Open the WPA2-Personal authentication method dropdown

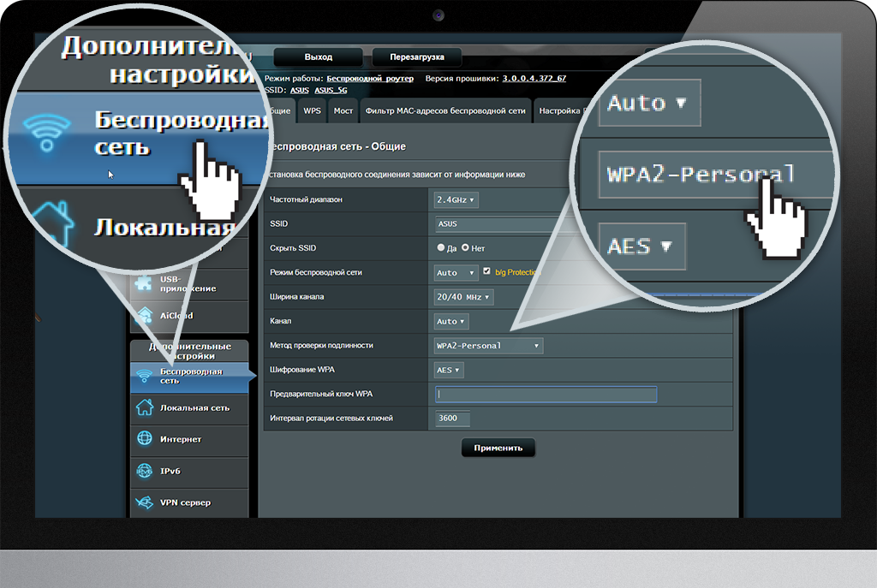click(489, 346)
